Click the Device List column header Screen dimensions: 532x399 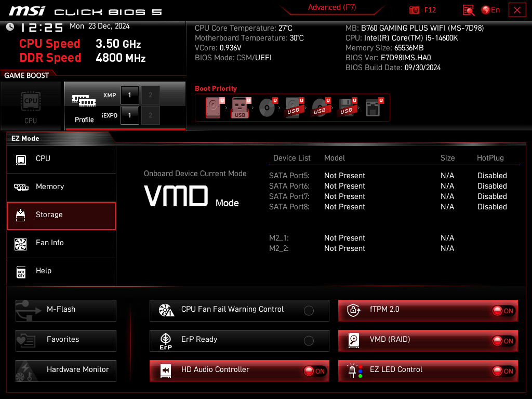[x=292, y=158]
